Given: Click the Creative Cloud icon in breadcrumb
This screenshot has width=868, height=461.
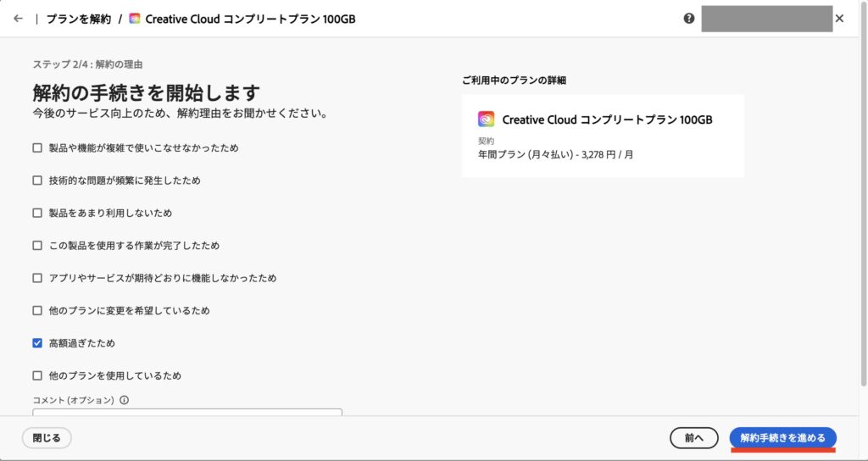Looking at the screenshot, I should tap(135, 19).
